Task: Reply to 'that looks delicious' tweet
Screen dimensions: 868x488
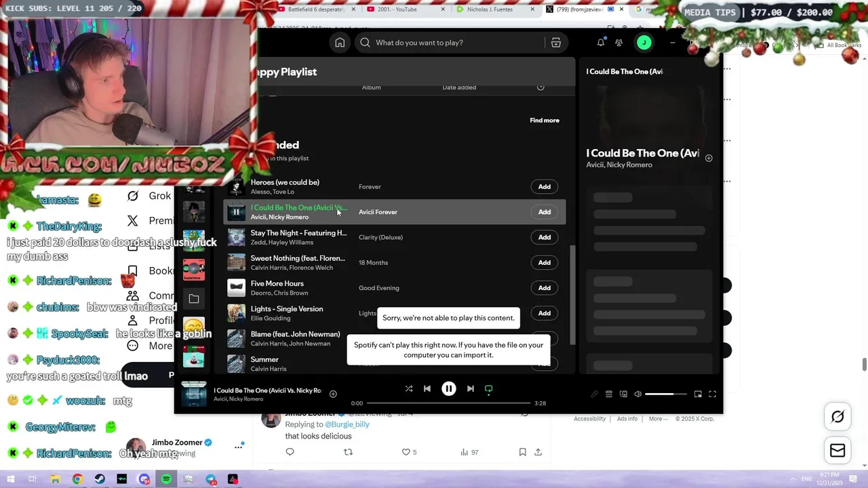Action: [x=290, y=452]
